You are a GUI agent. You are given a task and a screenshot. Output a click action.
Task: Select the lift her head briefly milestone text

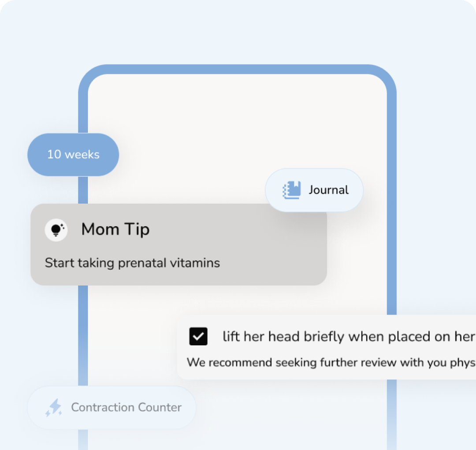(x=348, y=337)
